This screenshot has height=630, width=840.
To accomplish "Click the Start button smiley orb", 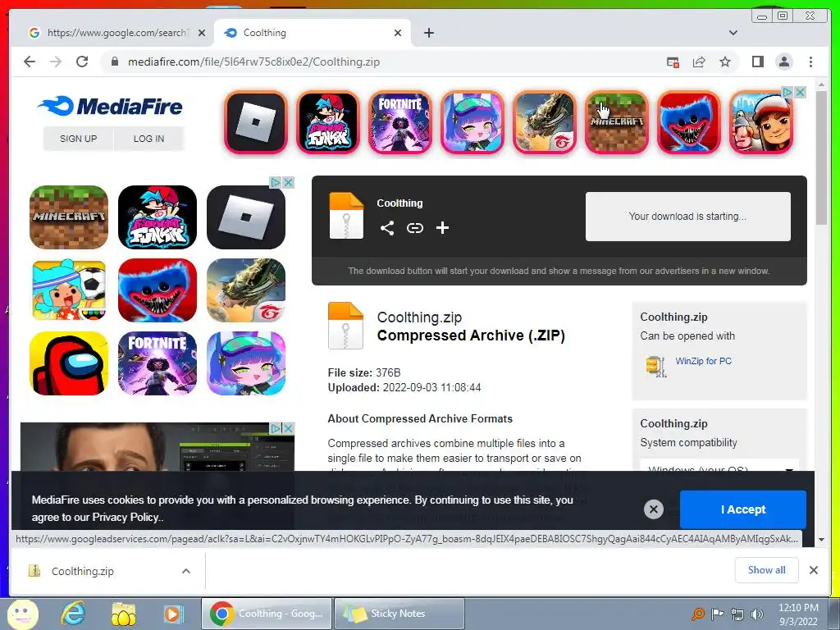I will (22, 614).
